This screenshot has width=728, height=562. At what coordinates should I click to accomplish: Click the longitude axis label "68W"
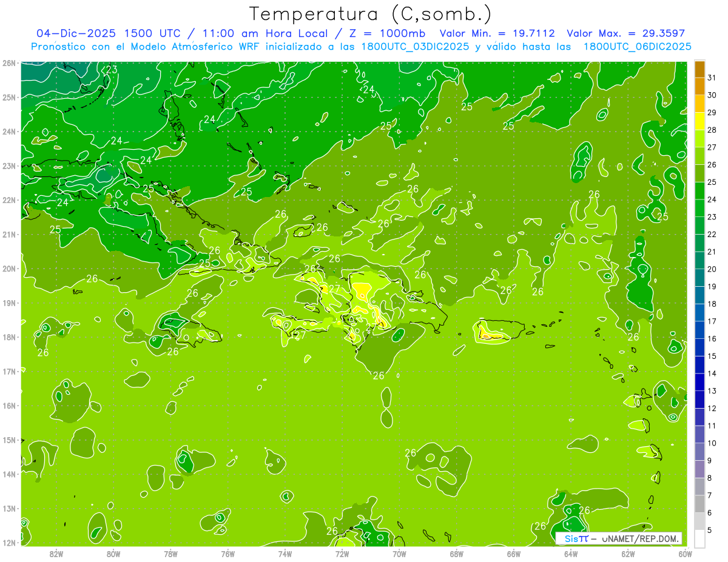(457, 554)
